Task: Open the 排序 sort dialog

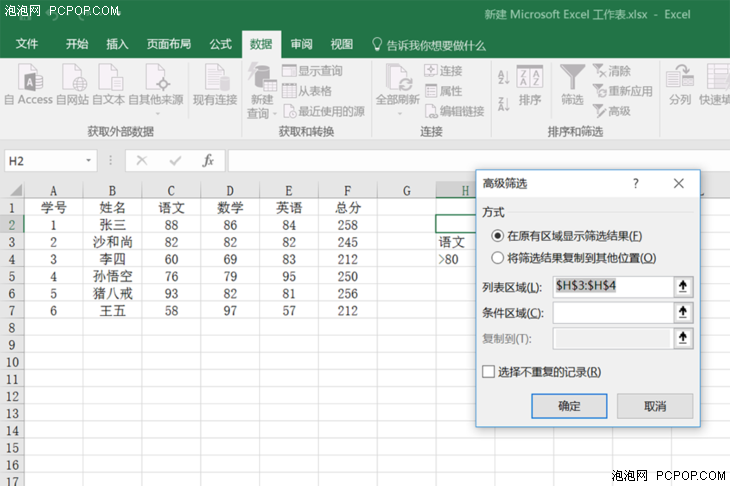Action: coord(530,86)
